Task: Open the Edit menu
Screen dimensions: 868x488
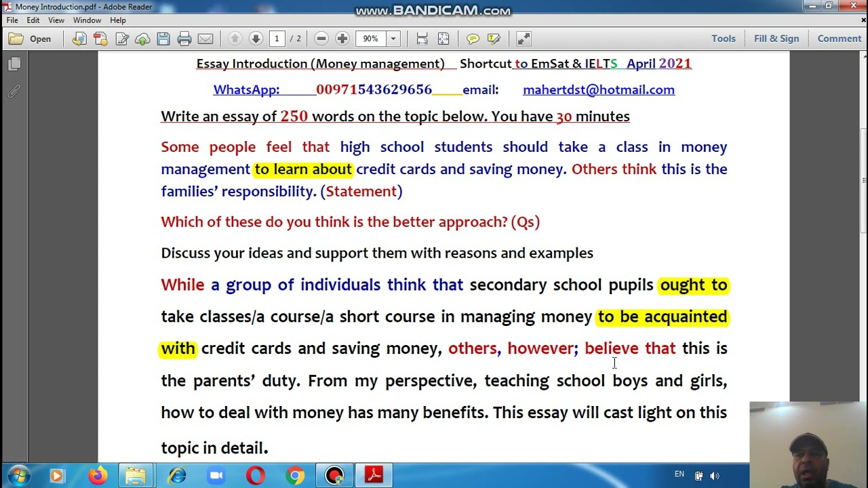Action: 33,20
